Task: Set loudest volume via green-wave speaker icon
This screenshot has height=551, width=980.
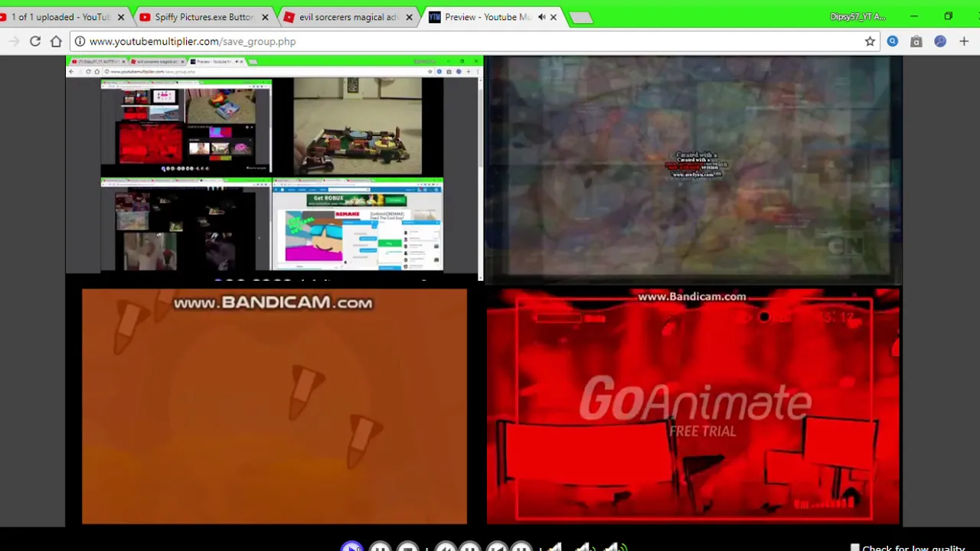Action: tap(616, 547)
